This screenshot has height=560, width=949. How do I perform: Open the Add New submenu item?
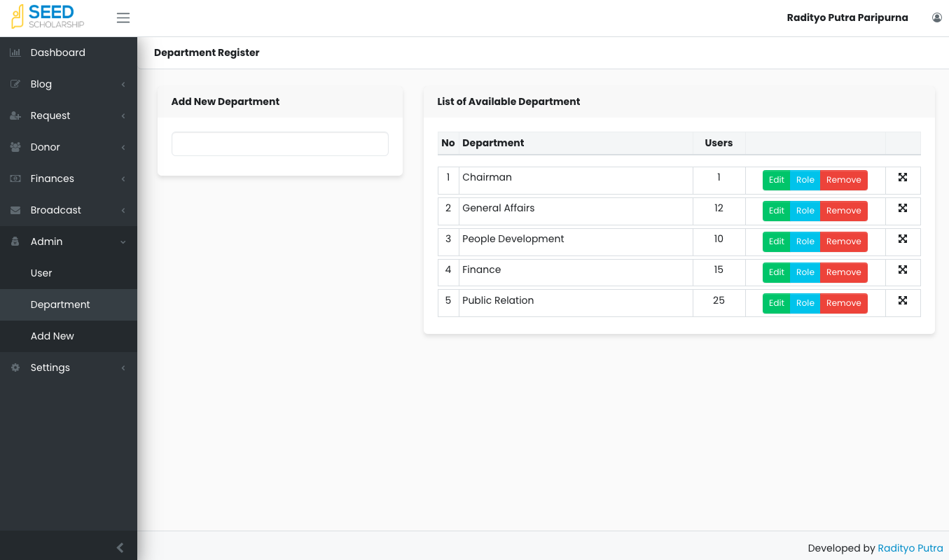point(69,336)
